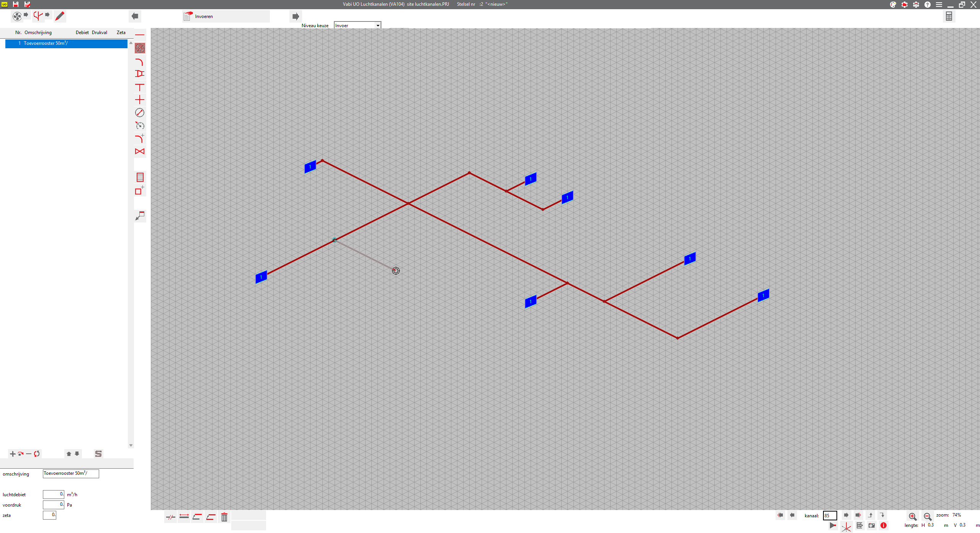
Task: Click the DXF export icon
Action: tap(860, 525)
